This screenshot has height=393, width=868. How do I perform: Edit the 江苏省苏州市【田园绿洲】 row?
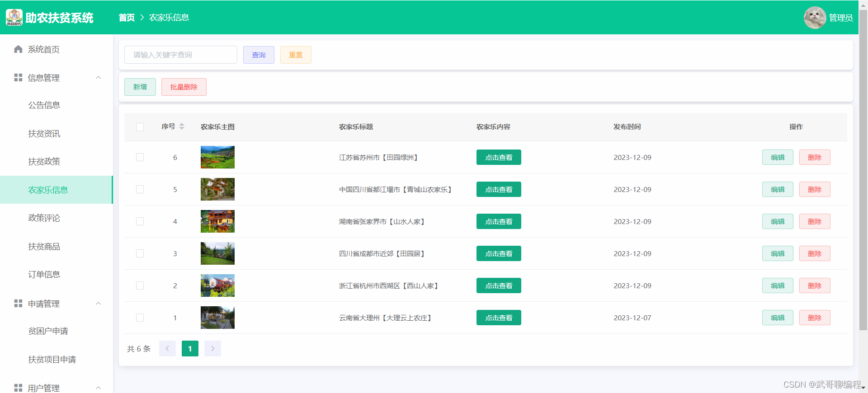pos(778,157)
